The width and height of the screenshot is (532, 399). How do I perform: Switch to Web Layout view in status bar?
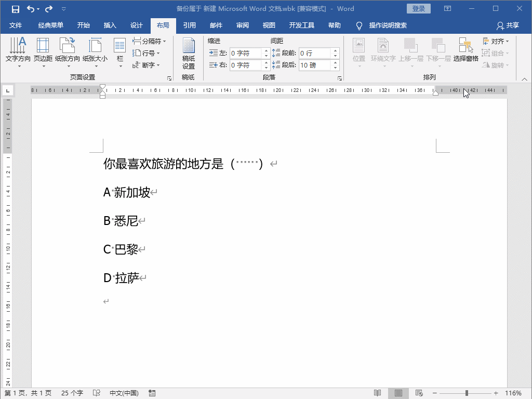click(x=419, y=393)
